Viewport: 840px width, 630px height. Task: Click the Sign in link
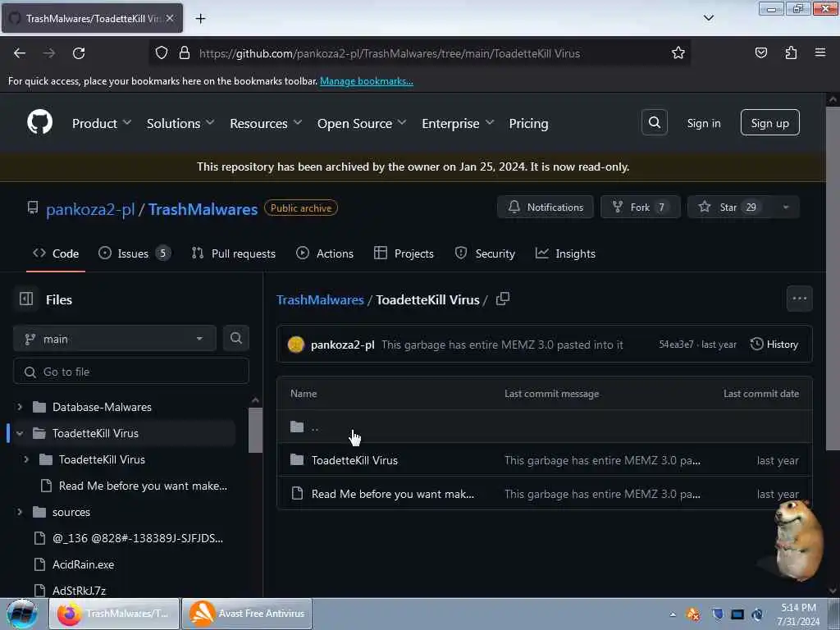coord(703,123)
